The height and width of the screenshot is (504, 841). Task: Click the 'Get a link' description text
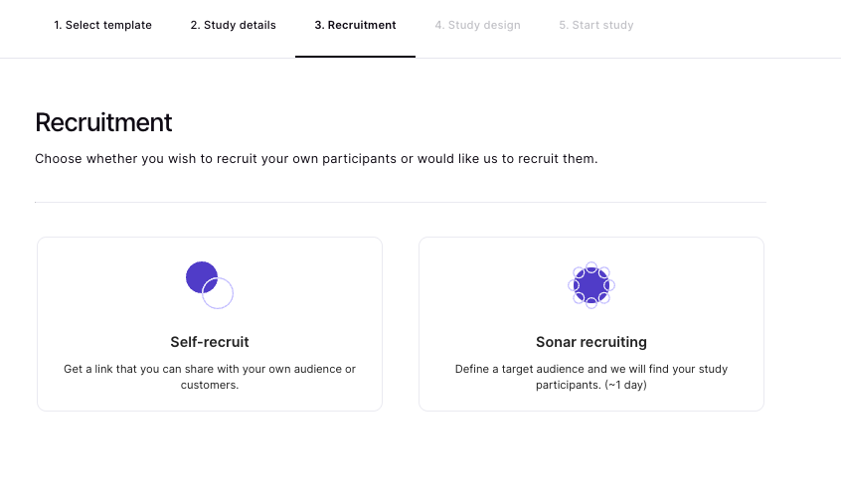[x=210, y=369]
